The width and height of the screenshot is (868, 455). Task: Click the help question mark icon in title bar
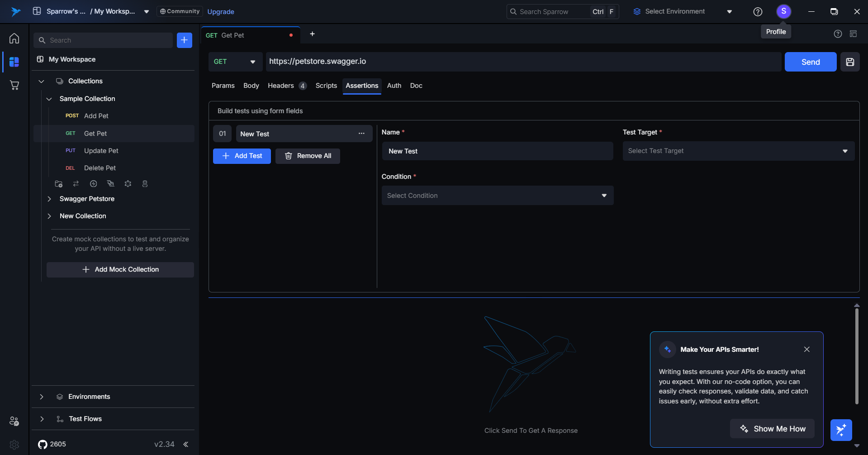click(x=758, y=12)
